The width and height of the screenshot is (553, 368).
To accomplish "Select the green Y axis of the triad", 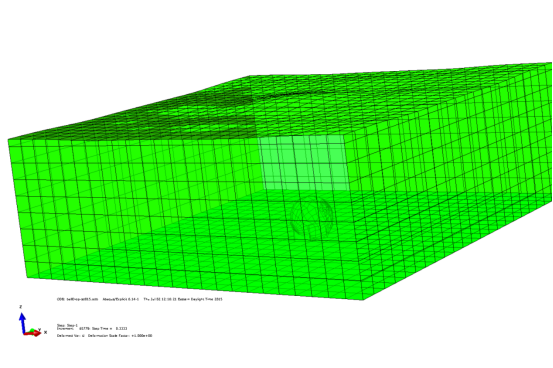I will pyautogui.click(x=32, y=331).
